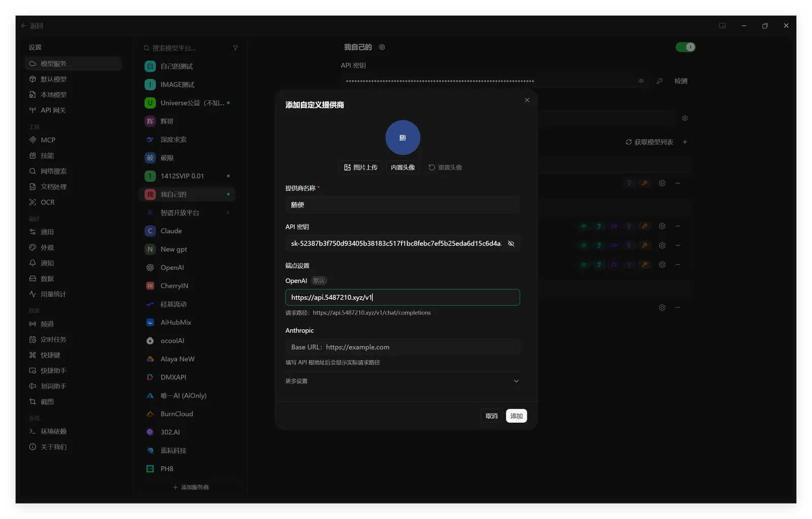The height and width of the screenshot is (519, 812).
Task: Toggle the 我自己的 provider enable switch
Action: click(685, 47)
